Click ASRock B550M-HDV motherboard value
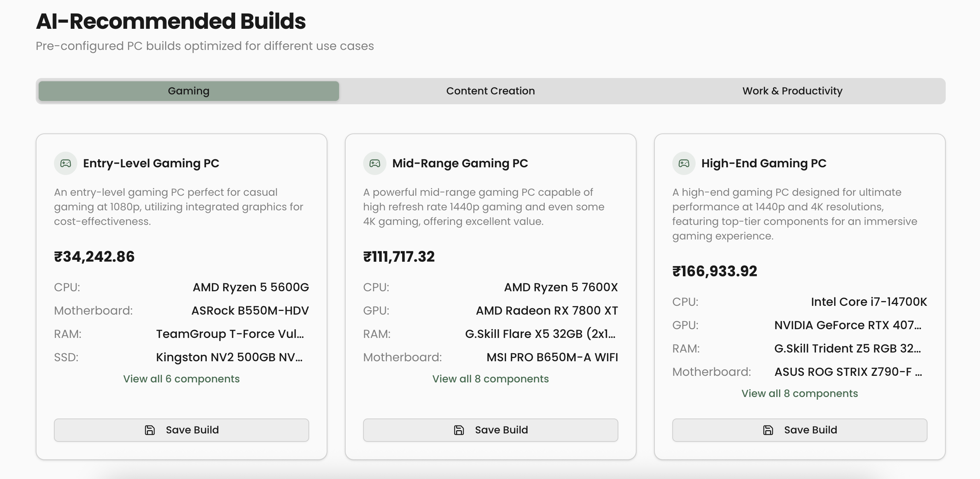The height and width of the screenshot is (479, 980). click(x=250, y=311)
